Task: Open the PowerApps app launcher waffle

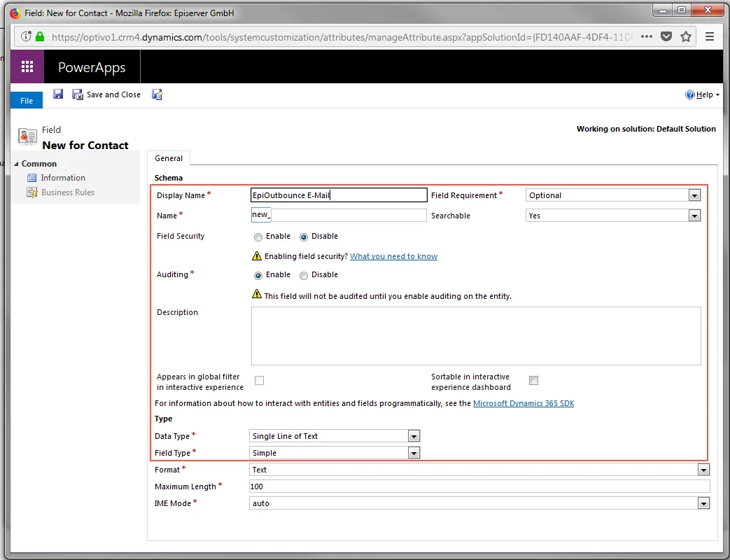Action: tap(27, 66)
